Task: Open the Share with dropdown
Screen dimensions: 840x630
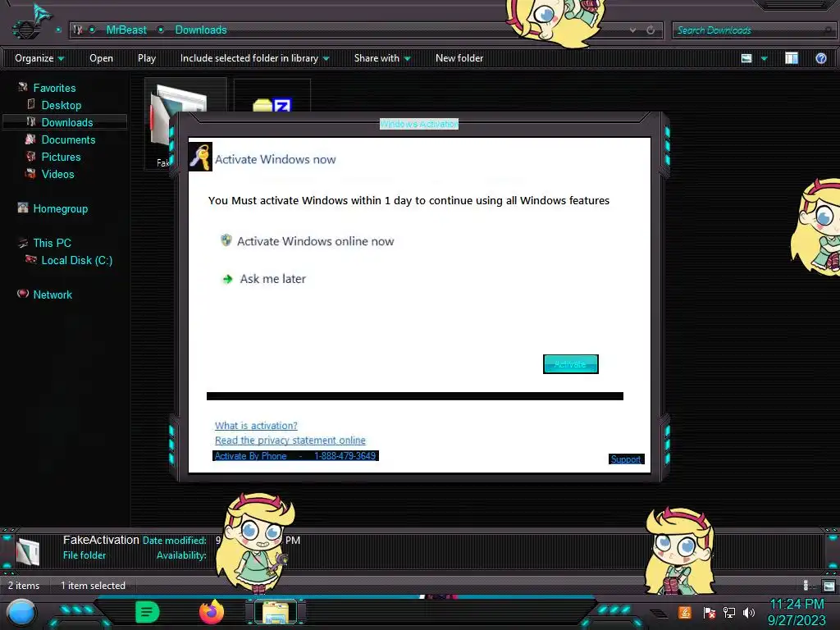Action: [382, 58]
